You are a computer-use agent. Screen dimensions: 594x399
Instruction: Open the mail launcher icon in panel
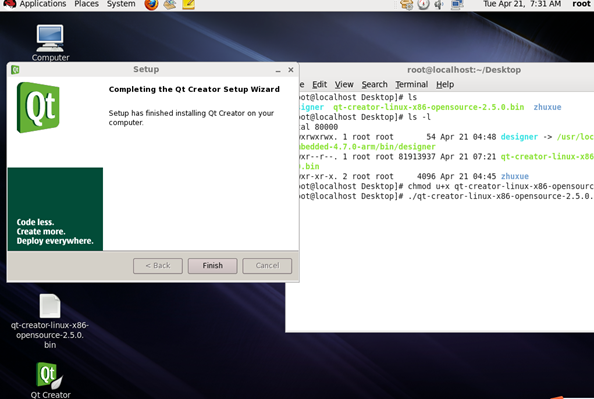point(170,5)
